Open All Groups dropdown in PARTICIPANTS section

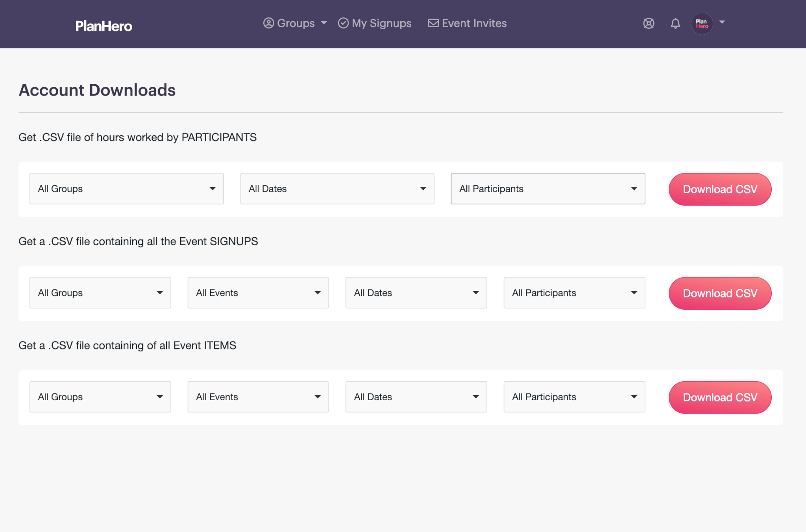(x=126, y=189)
